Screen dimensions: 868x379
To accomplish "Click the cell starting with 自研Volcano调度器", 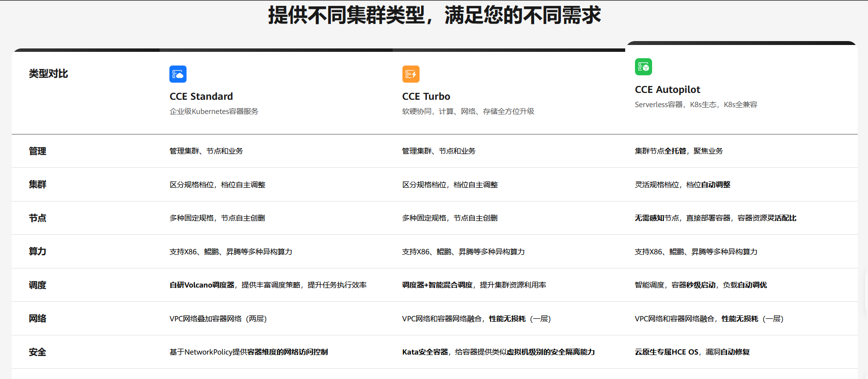I will [x=268, y=285].
